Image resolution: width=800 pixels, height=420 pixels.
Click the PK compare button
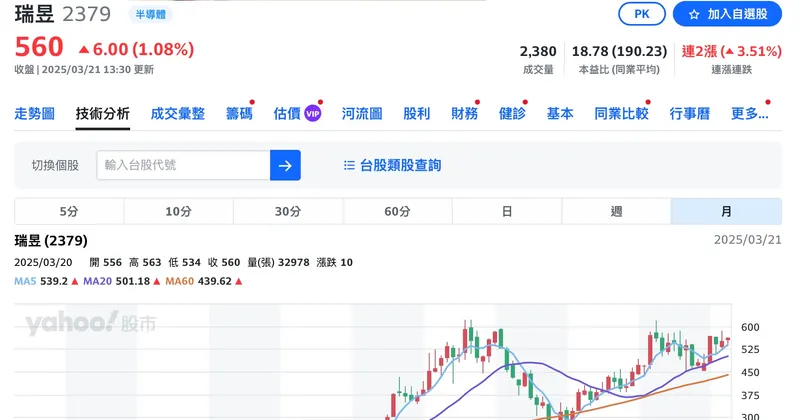point(642,14)
